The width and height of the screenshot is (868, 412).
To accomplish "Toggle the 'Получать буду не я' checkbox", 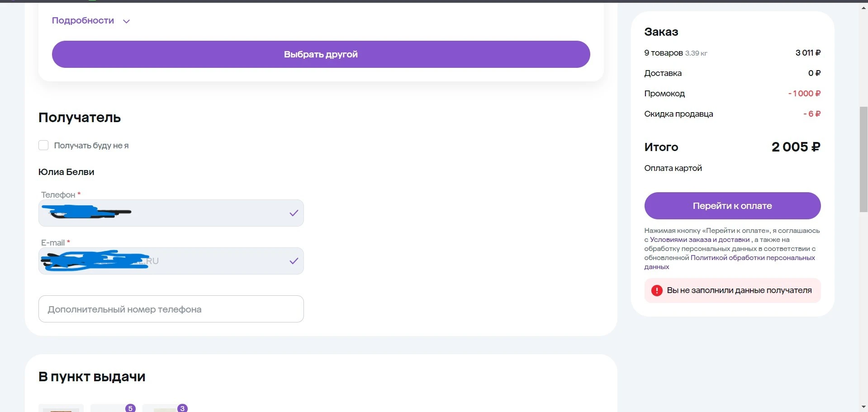I will point(43,145).
